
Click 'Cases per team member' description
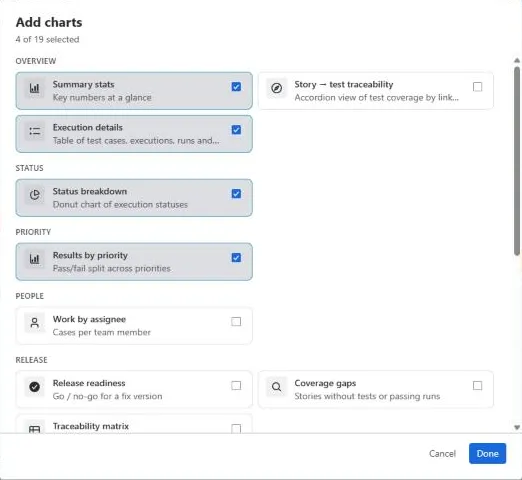tap(102, 332)
